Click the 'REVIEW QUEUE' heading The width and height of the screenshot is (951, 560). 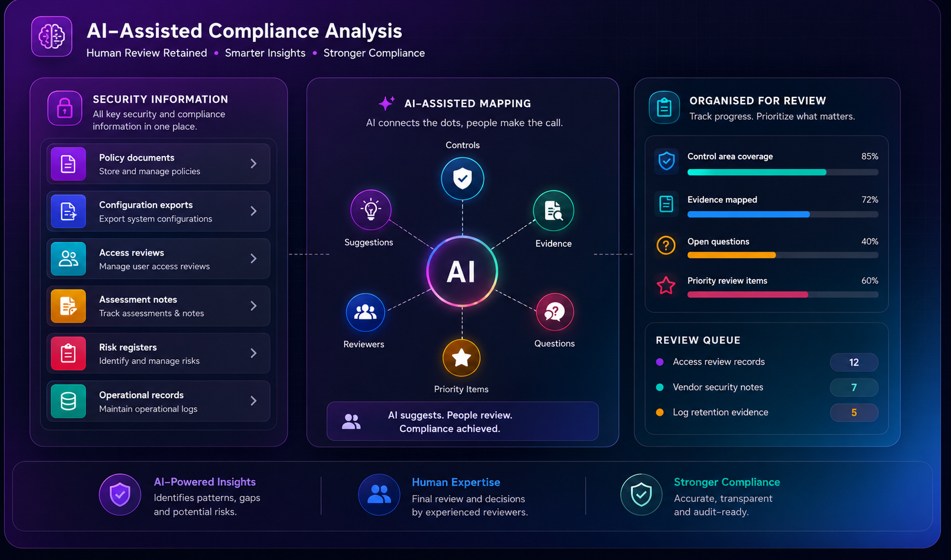pos(698,340)
